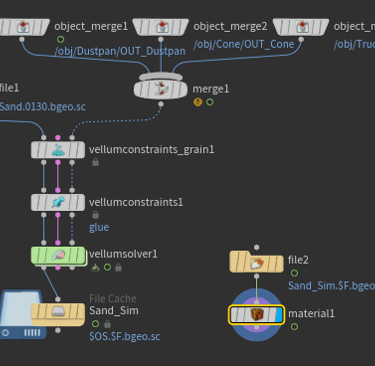Click the Sand.0130.bgeo.sc file text
This screenshot has height=366, width=375.
(x=43, y=107)
